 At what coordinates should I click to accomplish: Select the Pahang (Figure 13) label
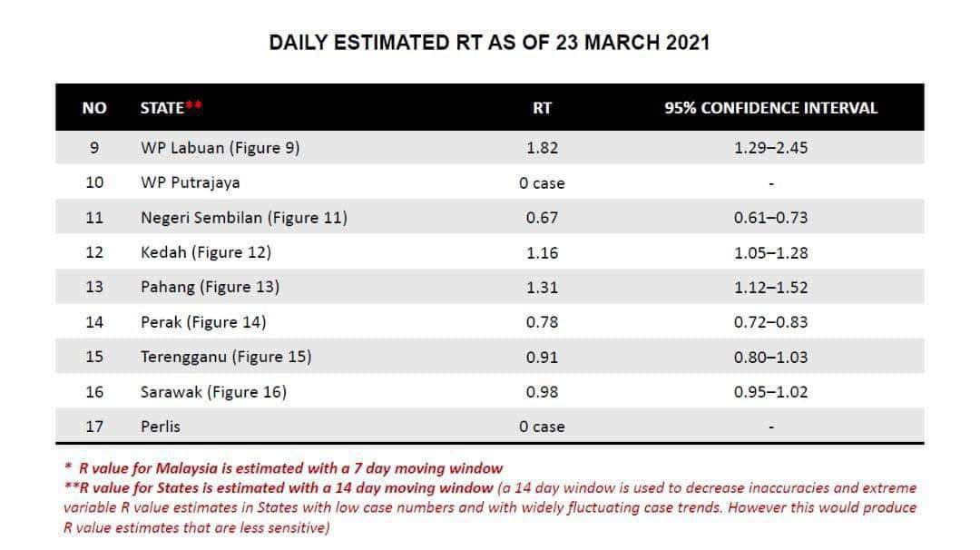210,287
